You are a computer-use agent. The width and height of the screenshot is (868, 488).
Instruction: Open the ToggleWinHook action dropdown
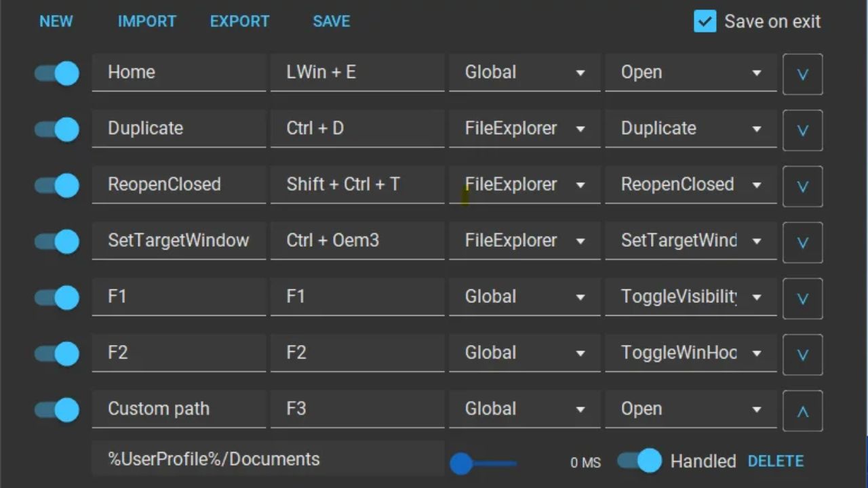[x=691, y=353]
